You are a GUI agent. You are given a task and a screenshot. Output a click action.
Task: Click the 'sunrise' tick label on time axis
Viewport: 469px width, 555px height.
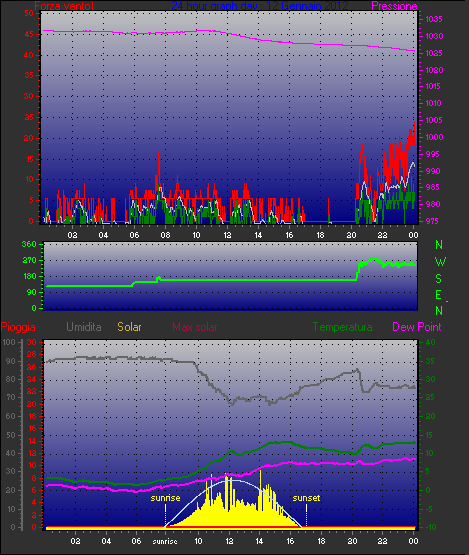tap(165, 541)
